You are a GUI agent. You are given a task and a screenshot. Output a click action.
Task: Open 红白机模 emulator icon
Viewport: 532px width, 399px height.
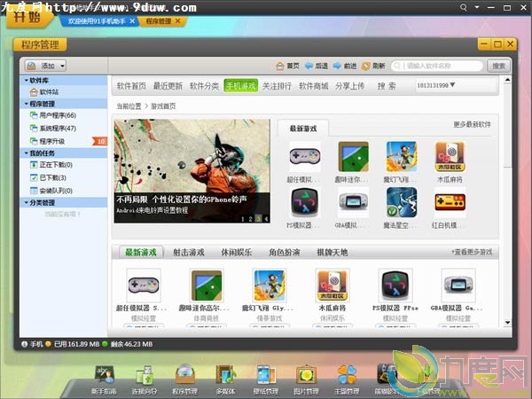tap(450, 202)
